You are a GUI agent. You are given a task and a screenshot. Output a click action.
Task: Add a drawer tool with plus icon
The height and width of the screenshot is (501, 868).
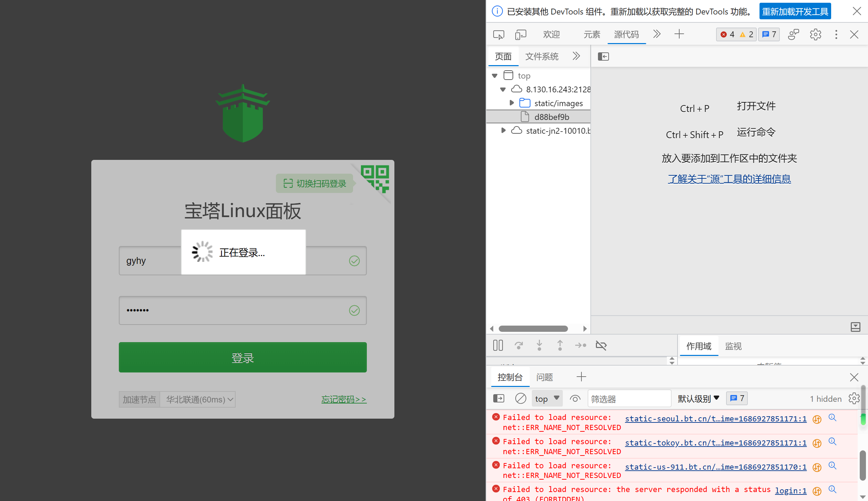(581, 377)
